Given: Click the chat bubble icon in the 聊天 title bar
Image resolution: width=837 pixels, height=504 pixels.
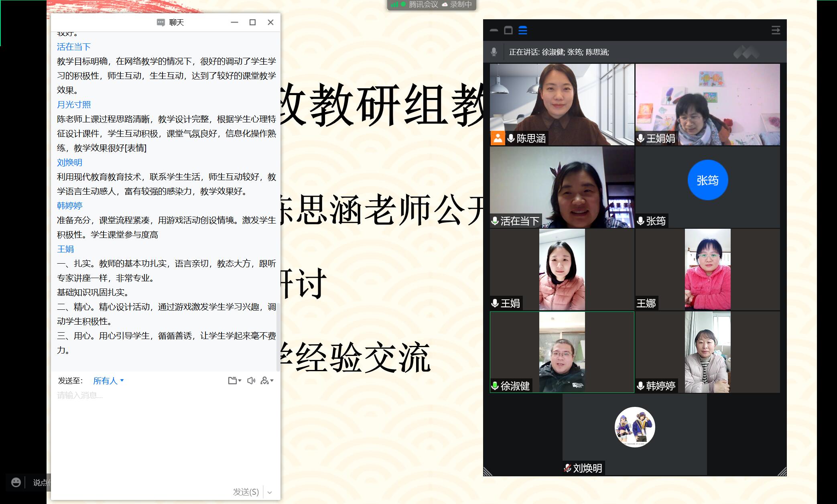Looking at the screenshot, I should click(x=160, y=22).
